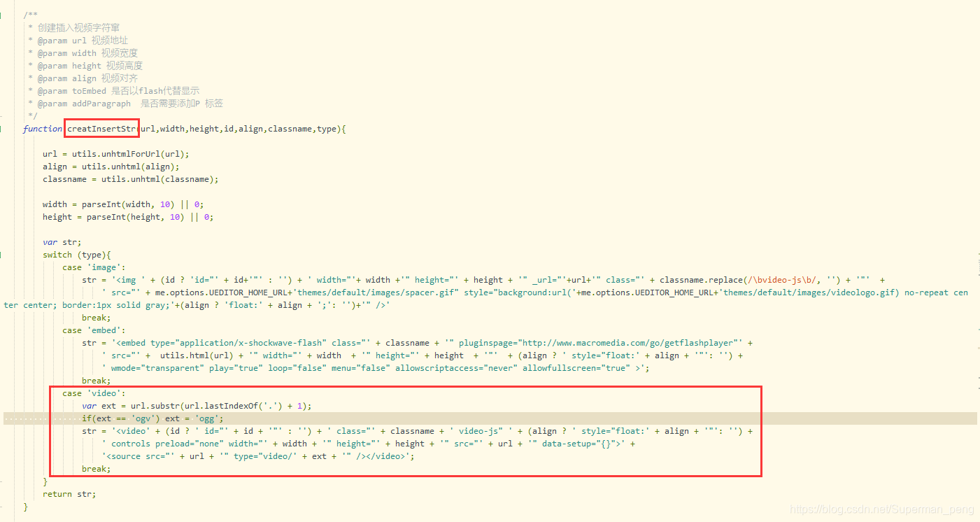Click the '@param width' comment line
Viewport: 980px width, 522px height.
(83, 53)
